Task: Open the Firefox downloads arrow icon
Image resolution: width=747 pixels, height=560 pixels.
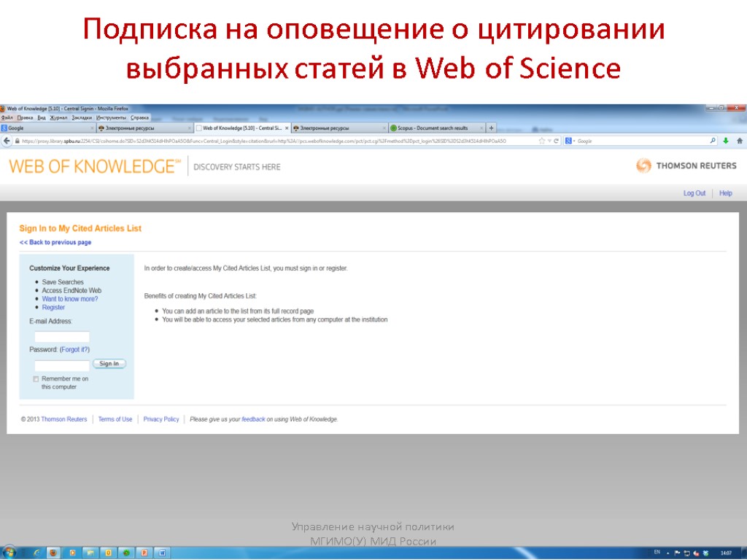Action: (x=726, y=141)
